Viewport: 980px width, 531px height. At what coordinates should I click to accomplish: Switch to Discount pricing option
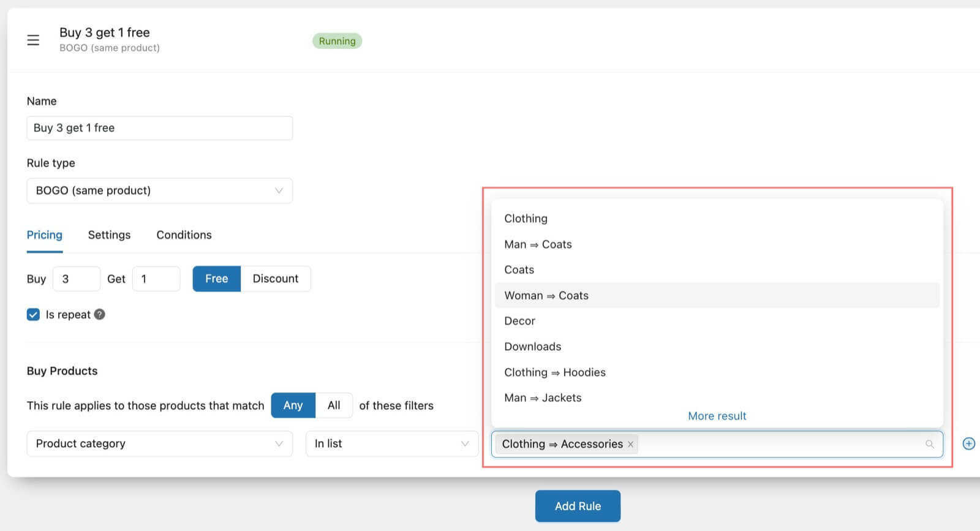click(276, 279)
